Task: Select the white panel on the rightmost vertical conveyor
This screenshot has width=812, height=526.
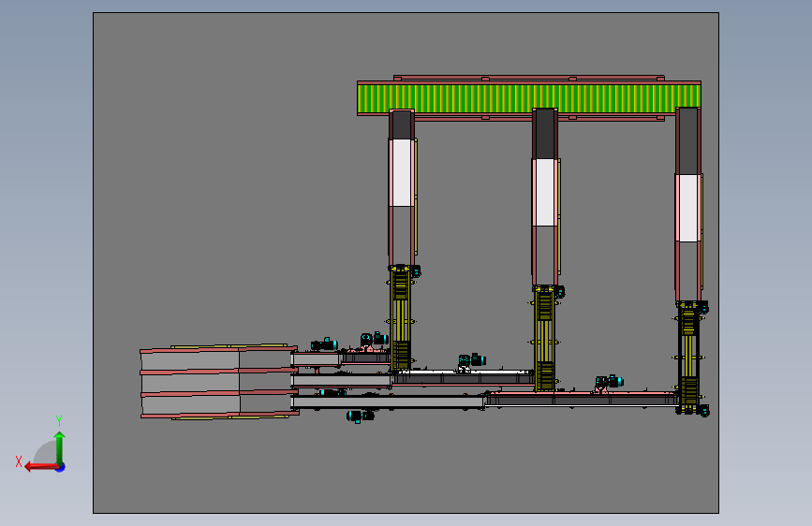Action: [x=687, y=208]
